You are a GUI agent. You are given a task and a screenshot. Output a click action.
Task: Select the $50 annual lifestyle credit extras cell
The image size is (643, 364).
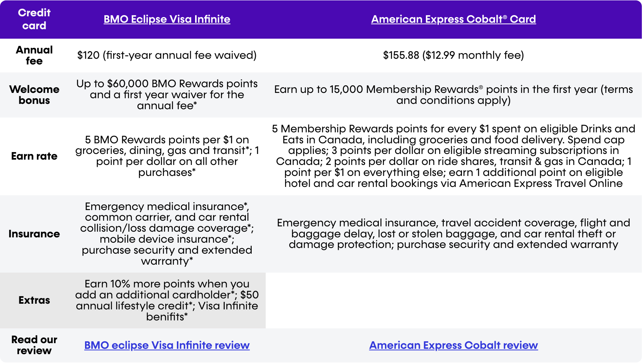coord(167,300)
